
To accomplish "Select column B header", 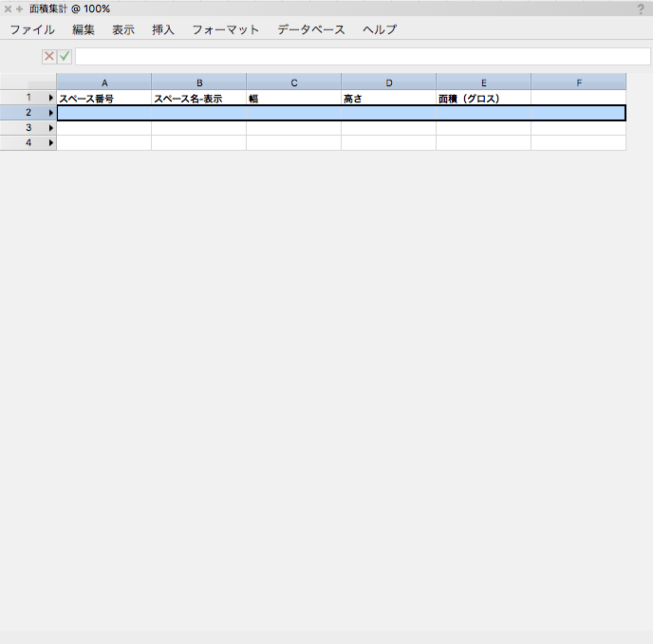I will 199,83.
